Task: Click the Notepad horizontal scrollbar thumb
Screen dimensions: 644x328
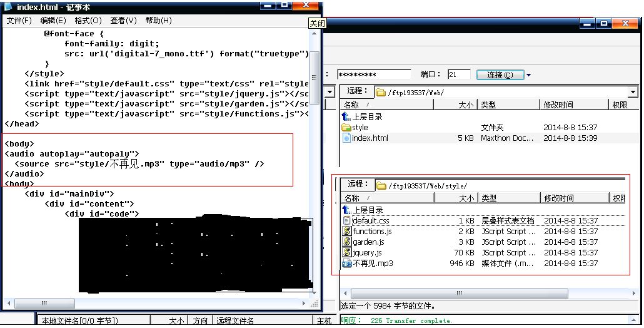Action: coord(44,304)
